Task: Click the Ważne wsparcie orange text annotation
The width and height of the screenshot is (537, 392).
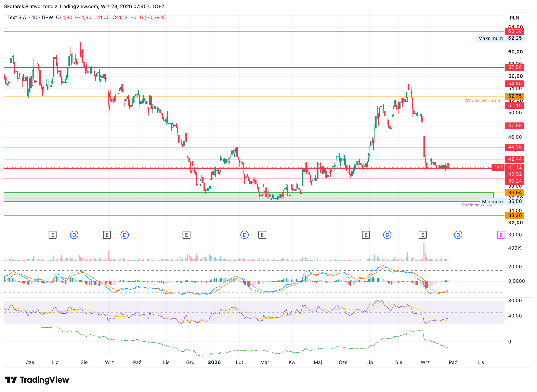Action: tap(483, 101)
